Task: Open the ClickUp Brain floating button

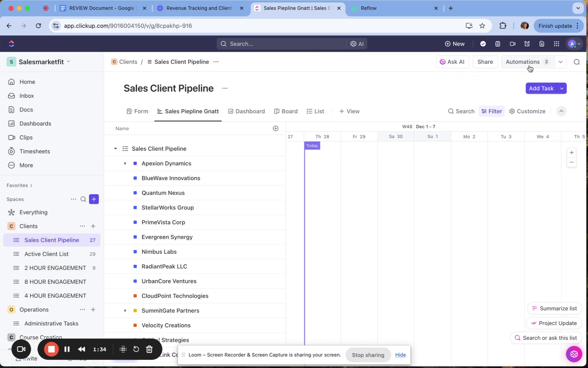Action: [x=574, y=354]
